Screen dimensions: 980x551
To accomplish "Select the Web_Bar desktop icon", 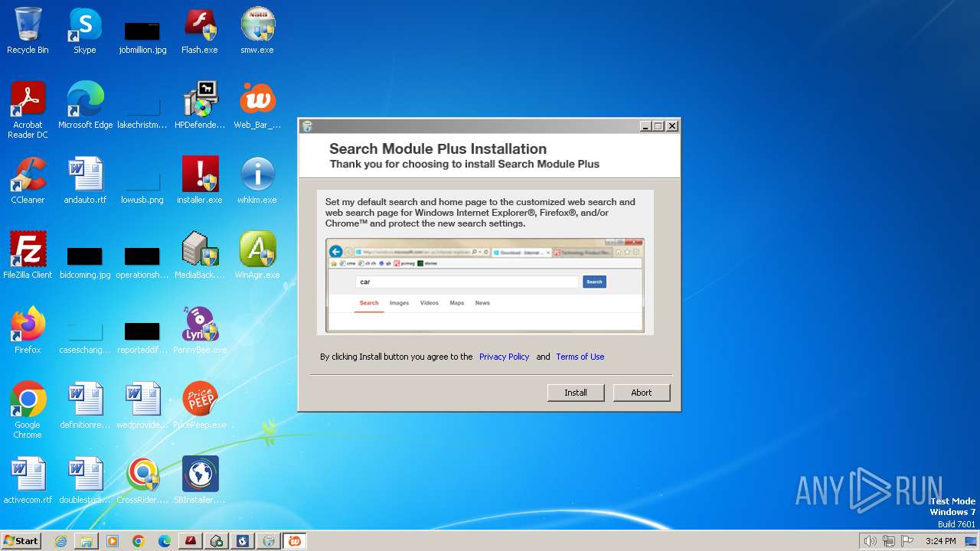I will [257, 106].
